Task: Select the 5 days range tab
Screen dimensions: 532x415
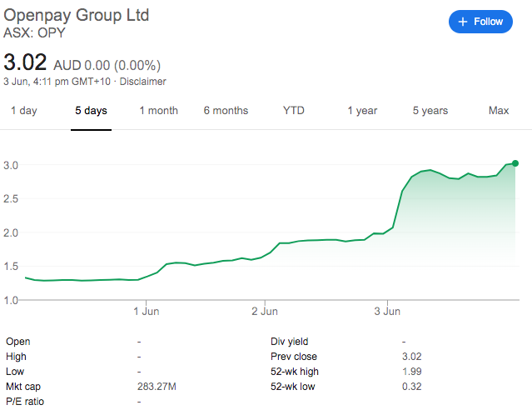Action: tap(91, 111)
